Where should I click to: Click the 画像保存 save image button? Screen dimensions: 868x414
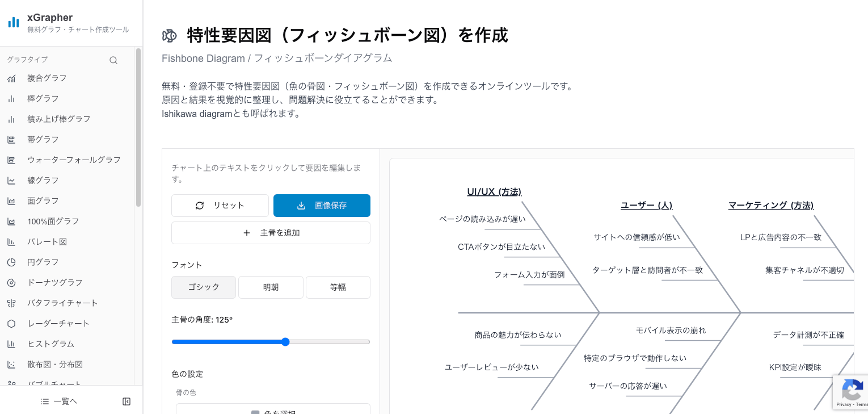tap(322, 206)
